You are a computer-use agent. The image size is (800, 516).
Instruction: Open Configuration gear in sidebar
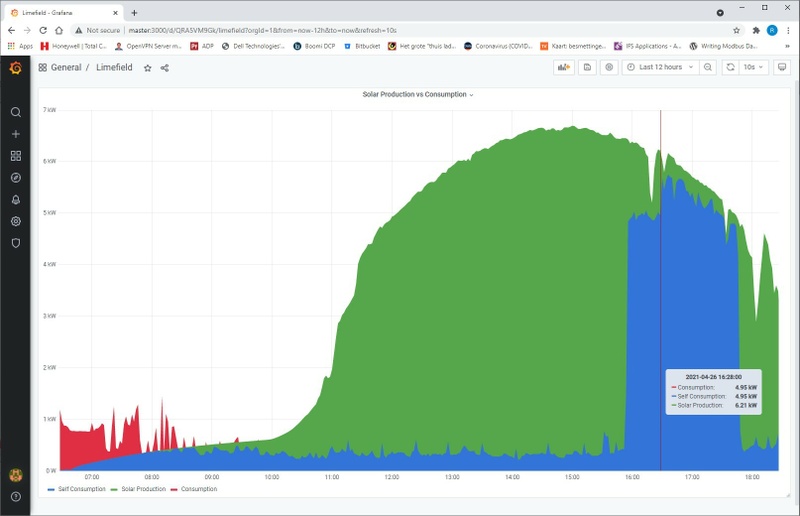click(16, 221)
